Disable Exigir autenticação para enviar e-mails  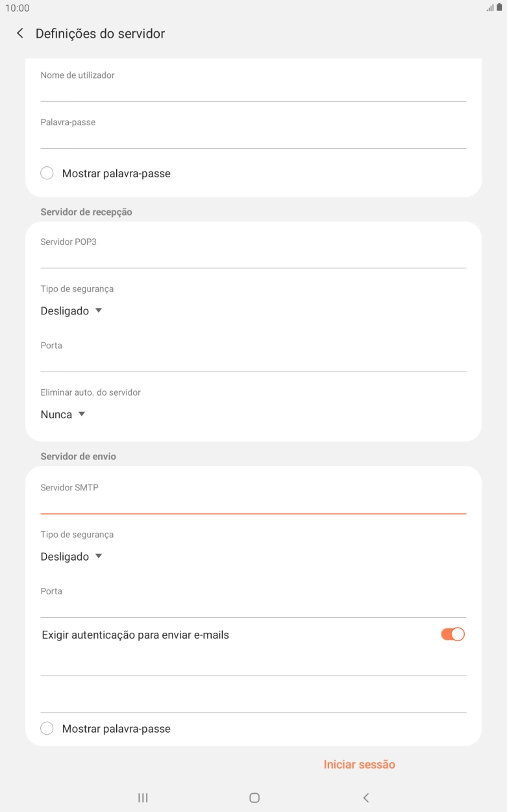pos(451,633)
